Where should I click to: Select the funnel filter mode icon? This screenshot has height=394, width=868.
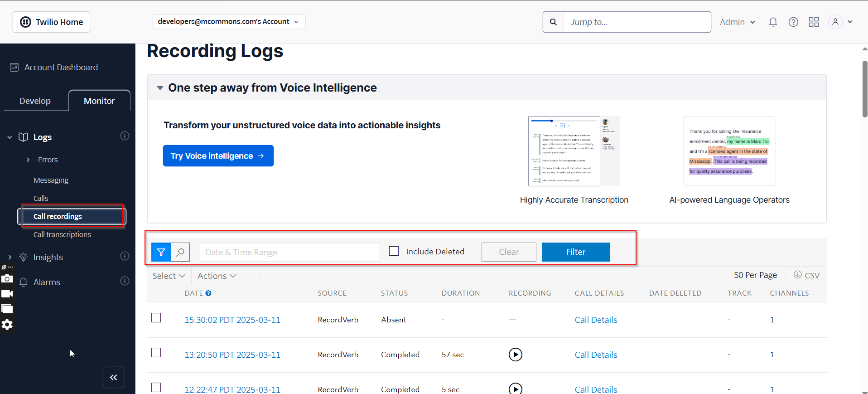click(x=161, y=252)
